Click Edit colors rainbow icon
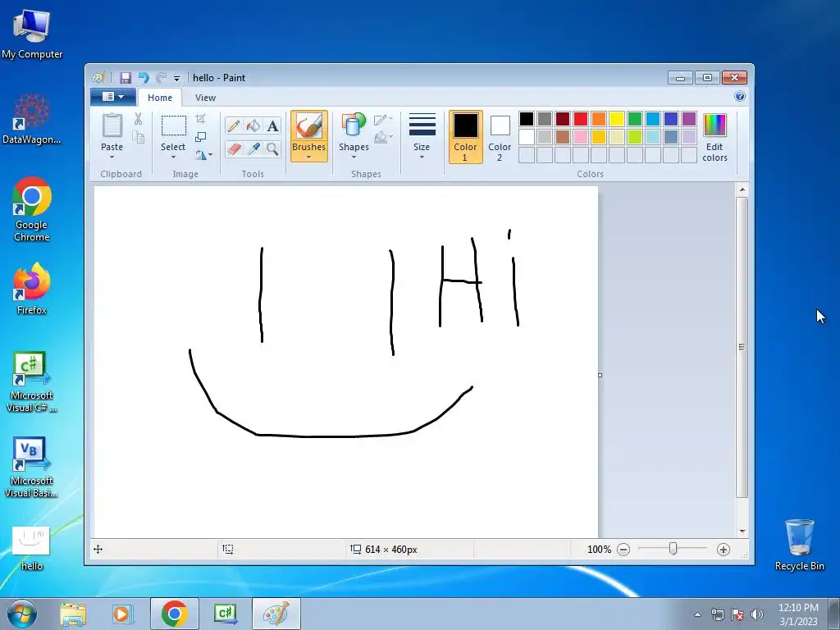 (x=714, y=126)
